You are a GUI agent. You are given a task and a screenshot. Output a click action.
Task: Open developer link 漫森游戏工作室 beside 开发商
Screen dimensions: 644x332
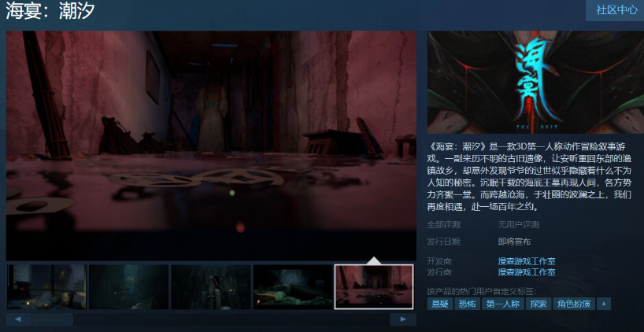[527, 261]
